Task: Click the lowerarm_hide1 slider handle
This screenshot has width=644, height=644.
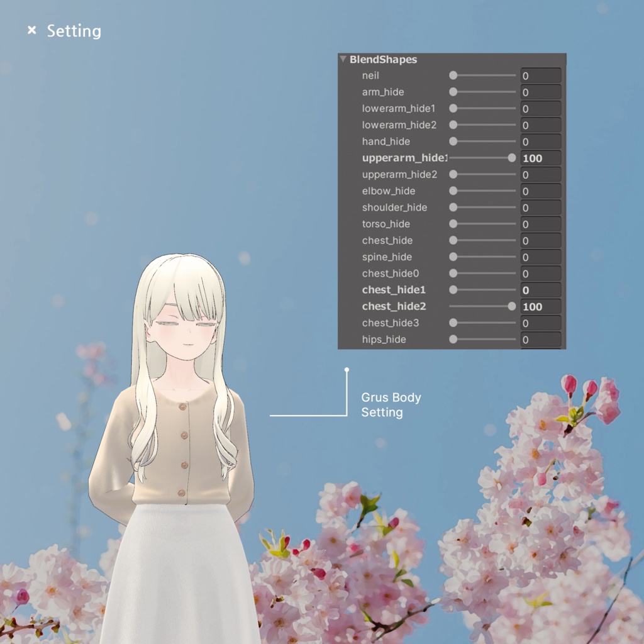Action: [453, 108]
